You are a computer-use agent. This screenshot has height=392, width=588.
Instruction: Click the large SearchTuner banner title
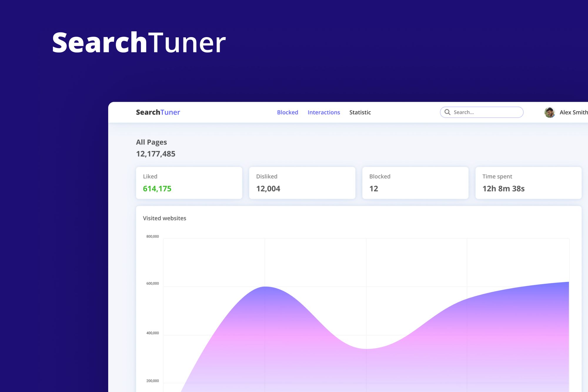(139, 43)
